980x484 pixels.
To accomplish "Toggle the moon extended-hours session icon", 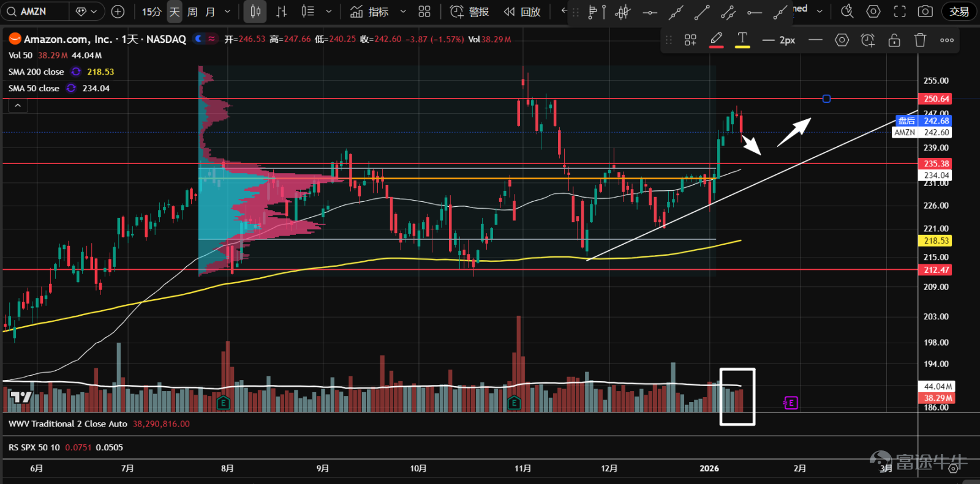I will 198,39.
